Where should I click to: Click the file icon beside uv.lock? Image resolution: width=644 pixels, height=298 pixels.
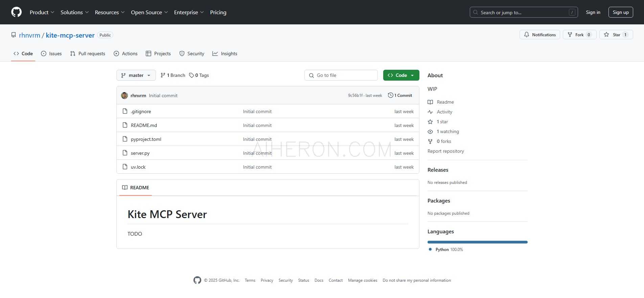125,167
